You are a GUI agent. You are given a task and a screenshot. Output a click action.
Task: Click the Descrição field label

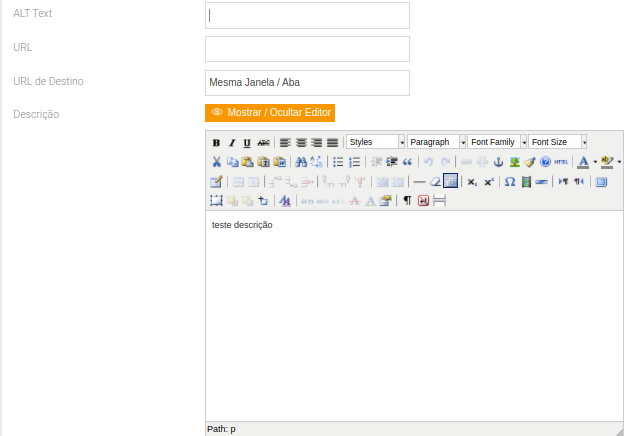(x=36, y=114)
